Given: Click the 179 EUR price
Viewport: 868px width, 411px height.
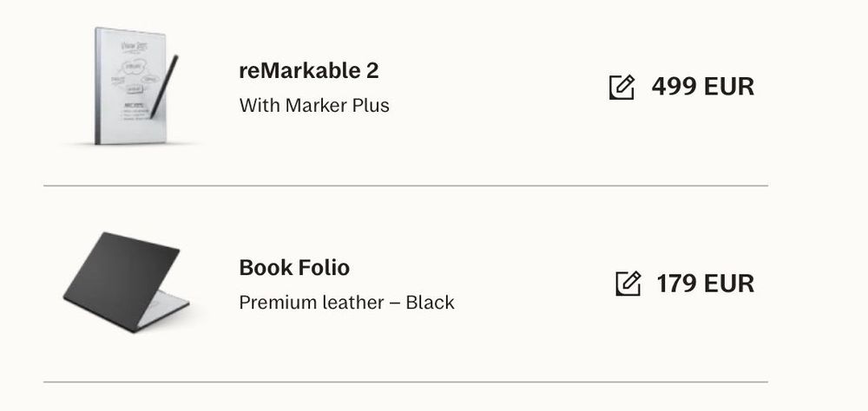Looking at the screenshot, I should pos(705,284).
